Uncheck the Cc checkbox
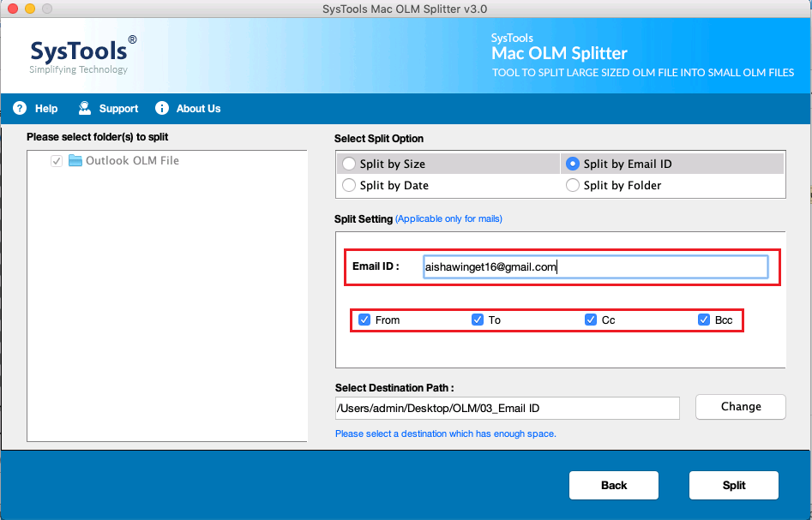Viewport: 812px width, 520px height. [x=591, y=320]
